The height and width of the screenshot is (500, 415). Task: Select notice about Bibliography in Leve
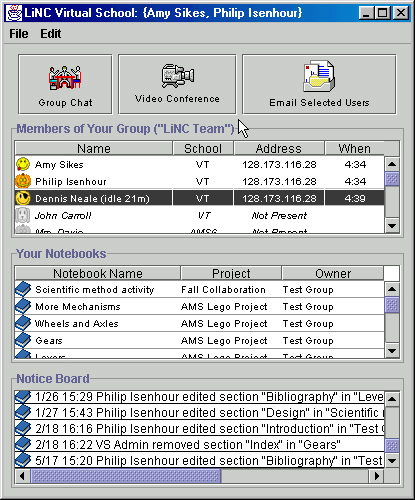click(x=199, y=397)
